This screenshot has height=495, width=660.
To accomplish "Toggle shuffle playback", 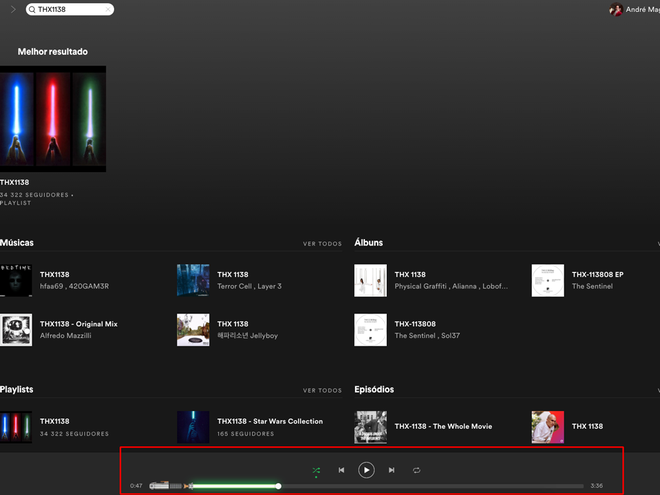I will pos(316,470).
